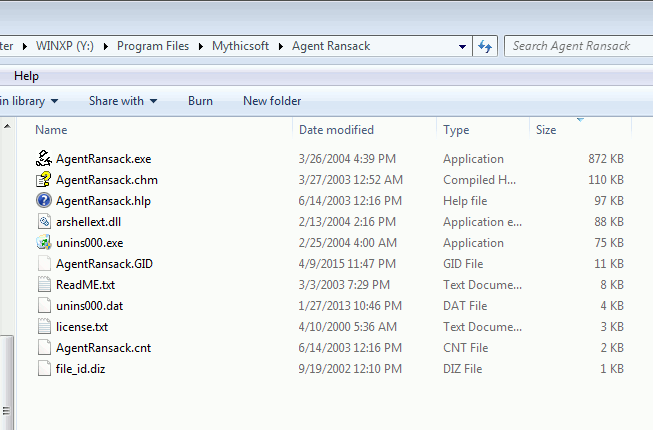Click the DAT File type cell
Screen dimensions: 653x430
[x=465, y=306]
